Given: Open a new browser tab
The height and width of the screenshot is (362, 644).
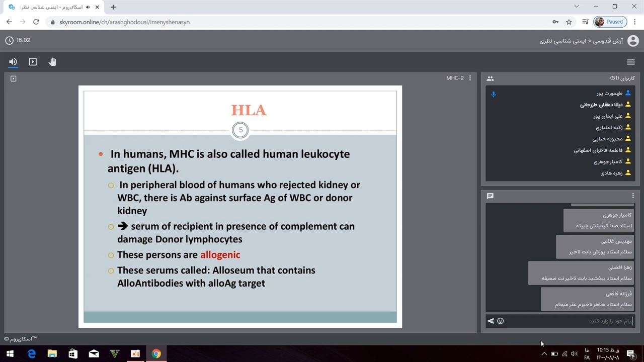Looking at the screenshot, I should point(113,7).
